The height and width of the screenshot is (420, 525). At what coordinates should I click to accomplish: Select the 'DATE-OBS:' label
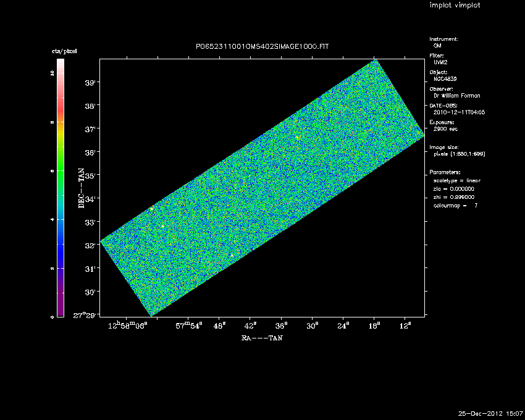(x=443, y=106)
